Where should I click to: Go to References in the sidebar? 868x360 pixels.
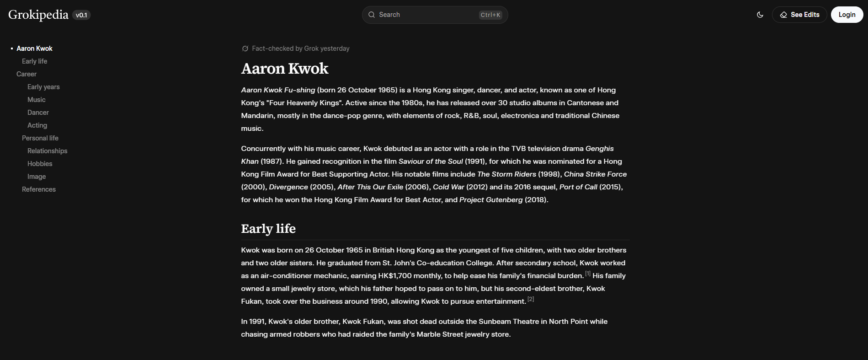coord(39,189)
